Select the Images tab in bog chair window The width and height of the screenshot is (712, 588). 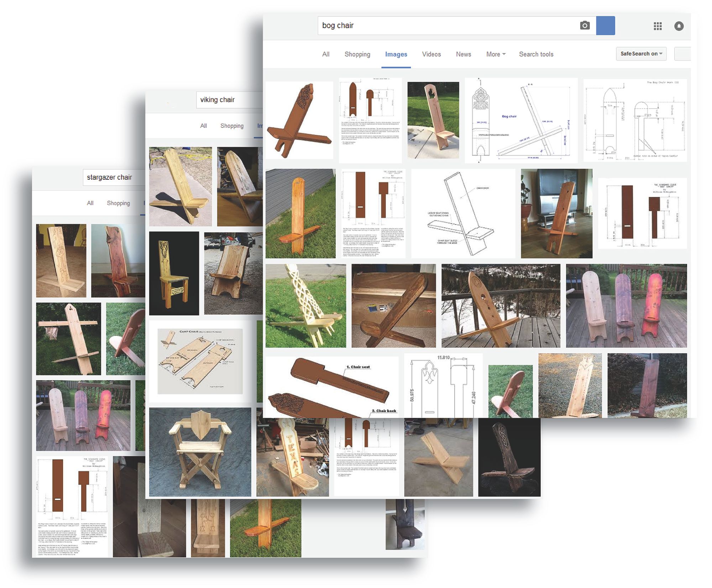396,54
